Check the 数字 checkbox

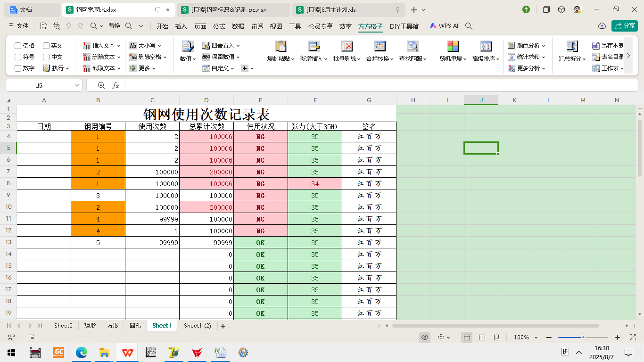tap(18, 68)
